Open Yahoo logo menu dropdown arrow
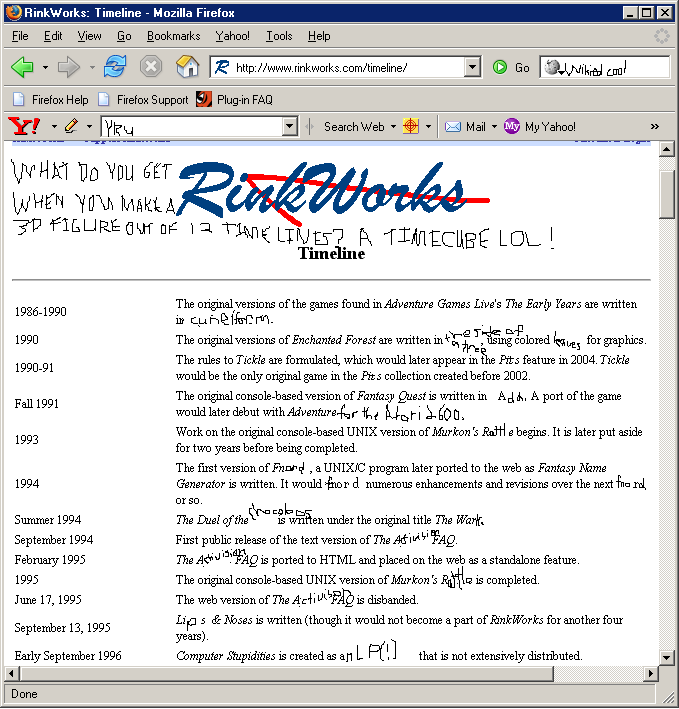Screen dimensions: 679x709 (x=54, y=127)
